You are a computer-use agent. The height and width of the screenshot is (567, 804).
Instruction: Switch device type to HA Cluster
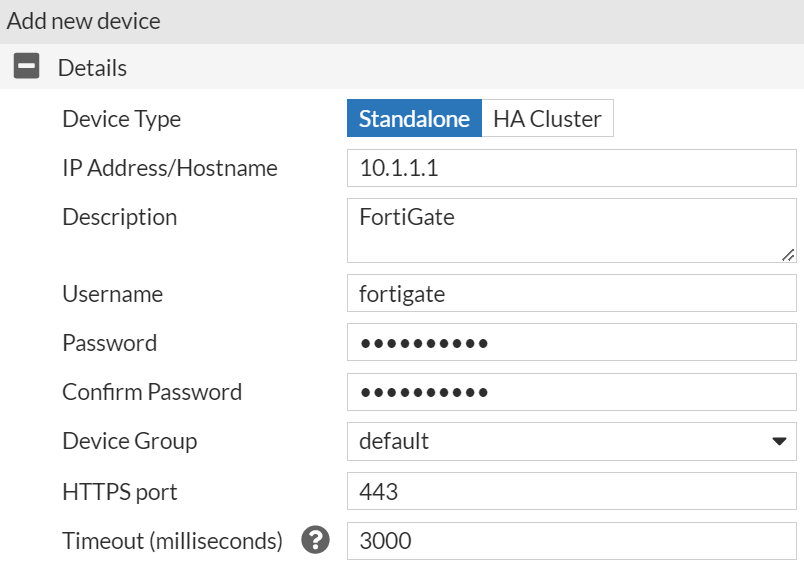pyautogui.click(x=547, y=119)
